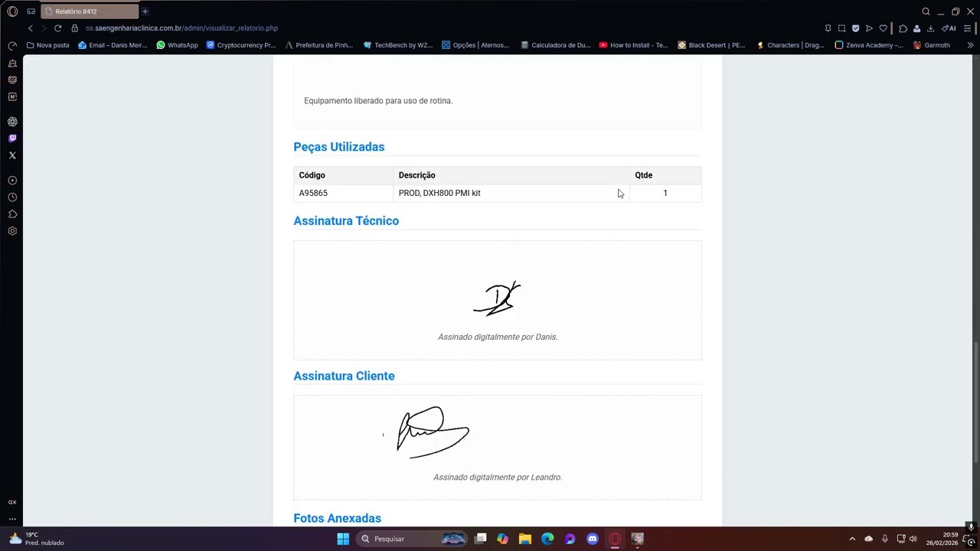
Task: Open the Nova pasta bookmark folder
Action: tap(47, 45)
